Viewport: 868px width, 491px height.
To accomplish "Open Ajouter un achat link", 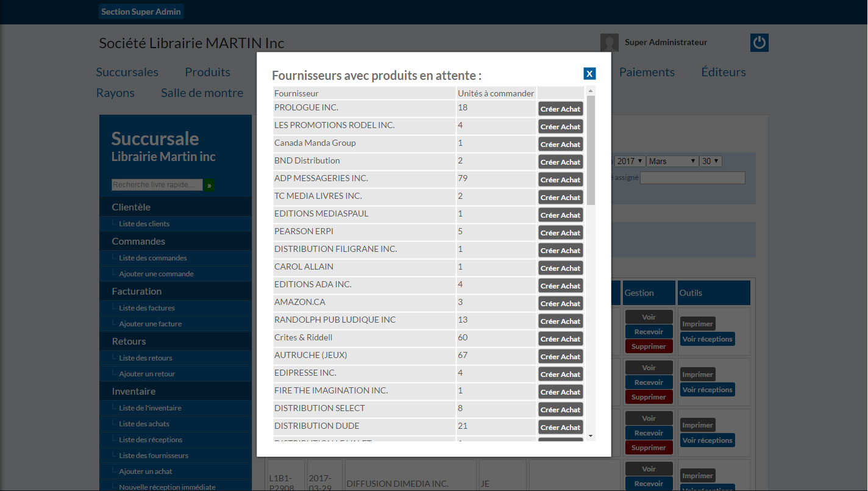I will [146, 471].
